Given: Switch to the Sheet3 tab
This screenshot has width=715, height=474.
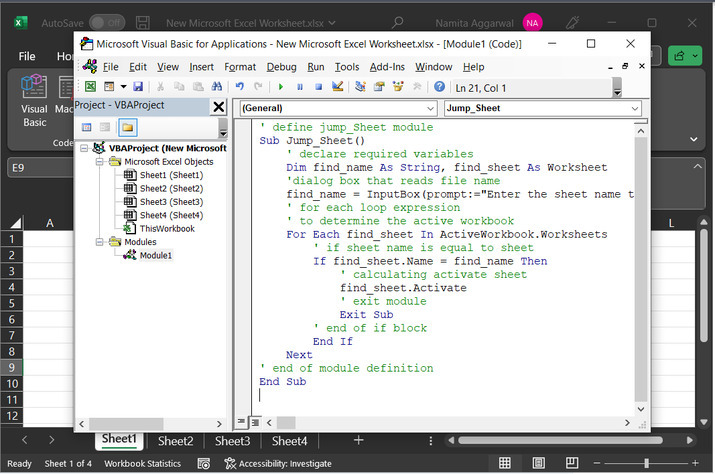Looking at the screenshot, I should (232, 440).
